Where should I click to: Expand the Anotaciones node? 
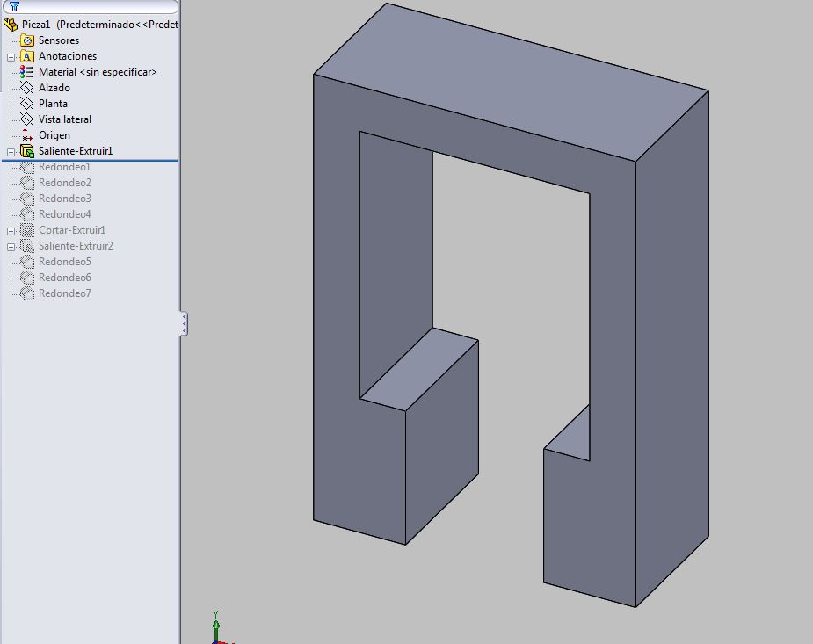click(x=11, y=57)
